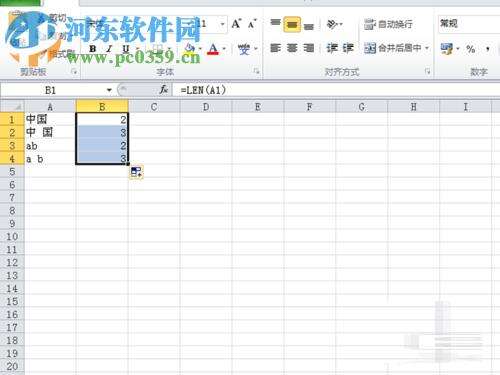Viewport: 500px width, 375px height.
Task: Increase font size with grow font icon
Action: [x=236, y=24]
